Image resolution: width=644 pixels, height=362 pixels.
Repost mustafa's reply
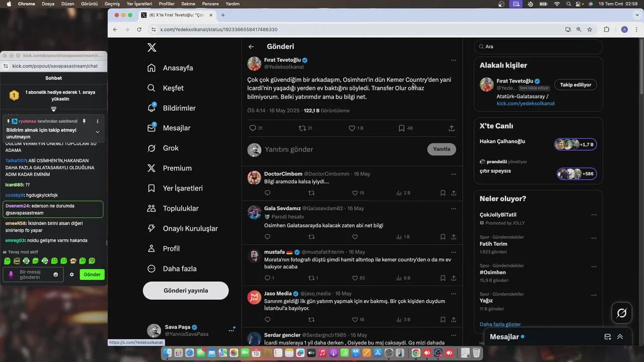tap(311, 278)
